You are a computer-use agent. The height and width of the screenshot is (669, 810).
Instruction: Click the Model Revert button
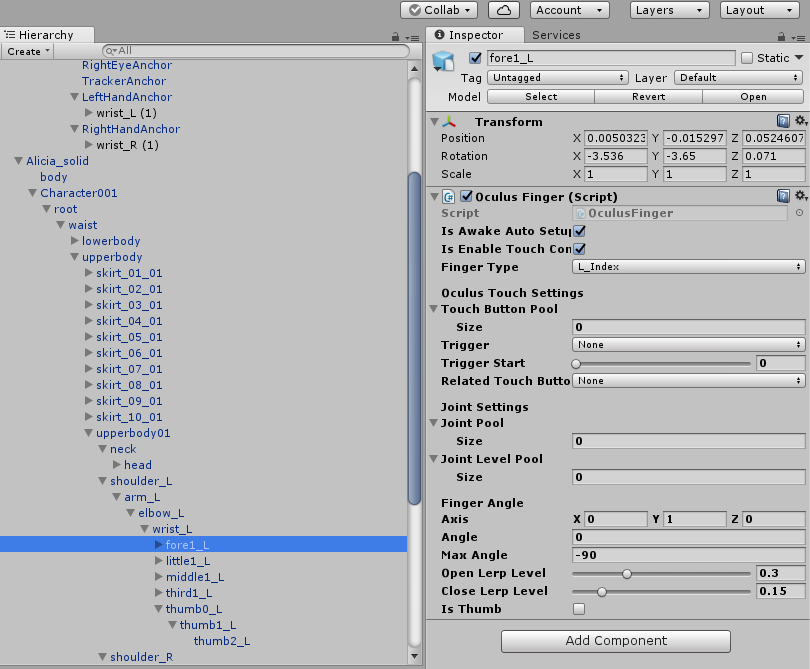click(648, 97)
